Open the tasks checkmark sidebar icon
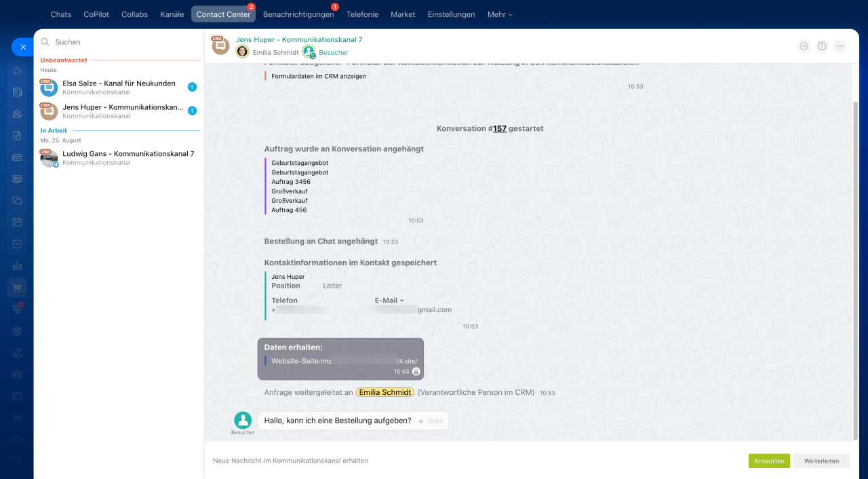The width and height of the screenshot is (868, 479). tap(17, 244)
